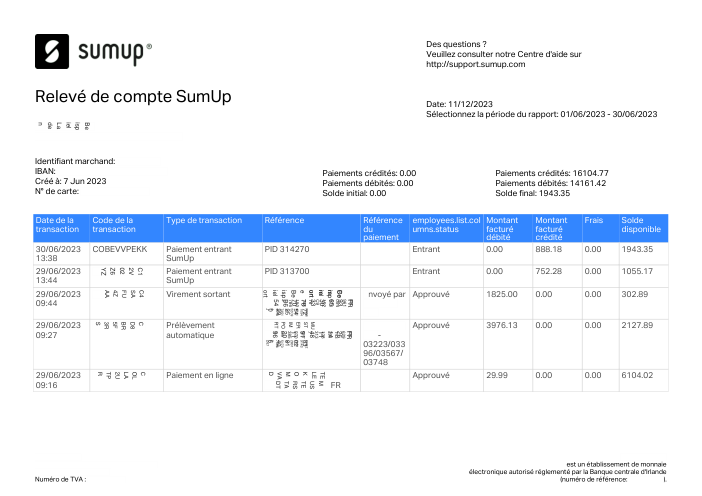Click debited amount 3976.13
Image resolution: width=702 pixels, height=496 pixels.
[502, 325]
